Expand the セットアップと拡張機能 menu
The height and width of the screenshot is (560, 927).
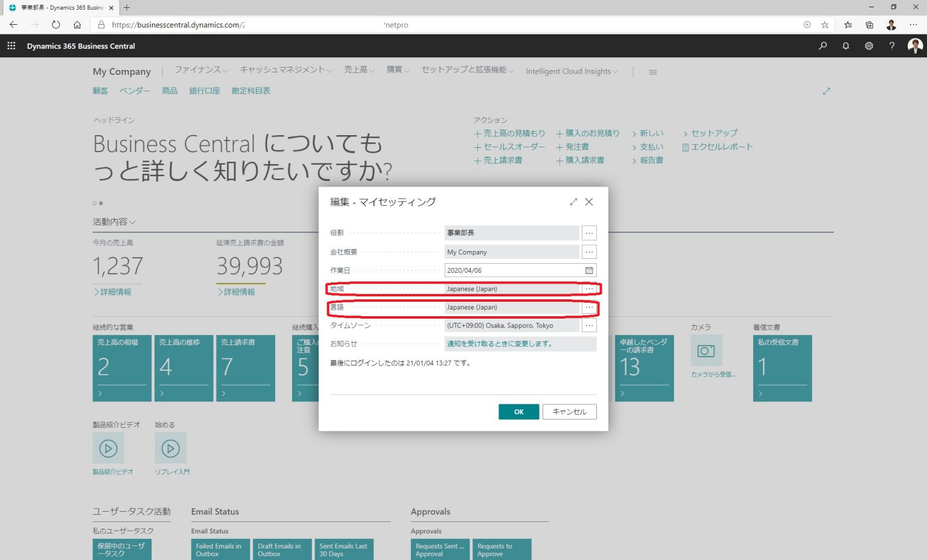click(468, 70)
